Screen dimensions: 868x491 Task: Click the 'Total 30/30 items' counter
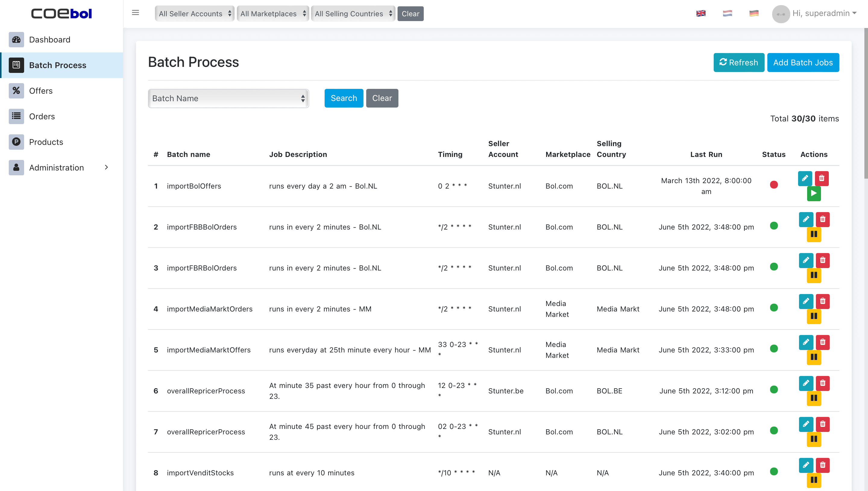click(x=804, y=119)
